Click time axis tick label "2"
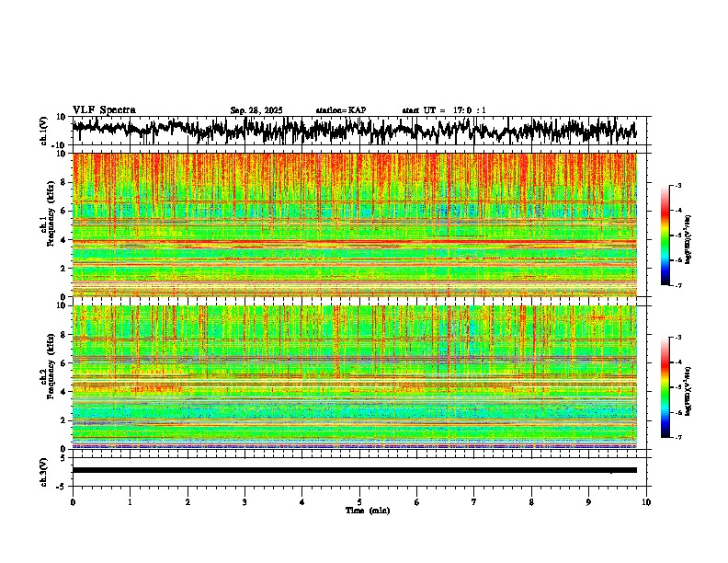Screen dimensions: 728x563 pos(188,502)
